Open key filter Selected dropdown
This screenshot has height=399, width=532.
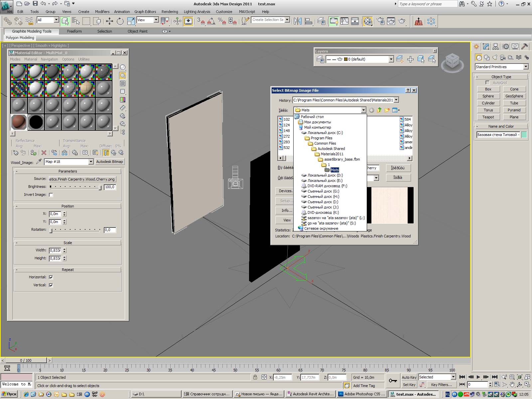click(453, 377)
